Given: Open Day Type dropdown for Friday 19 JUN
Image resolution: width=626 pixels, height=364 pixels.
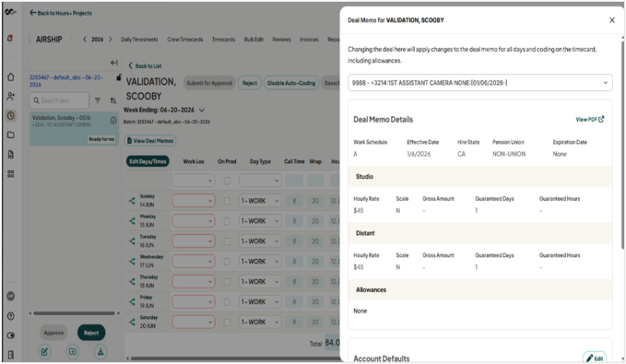Looking at the screenshot, I should (260, 301).
